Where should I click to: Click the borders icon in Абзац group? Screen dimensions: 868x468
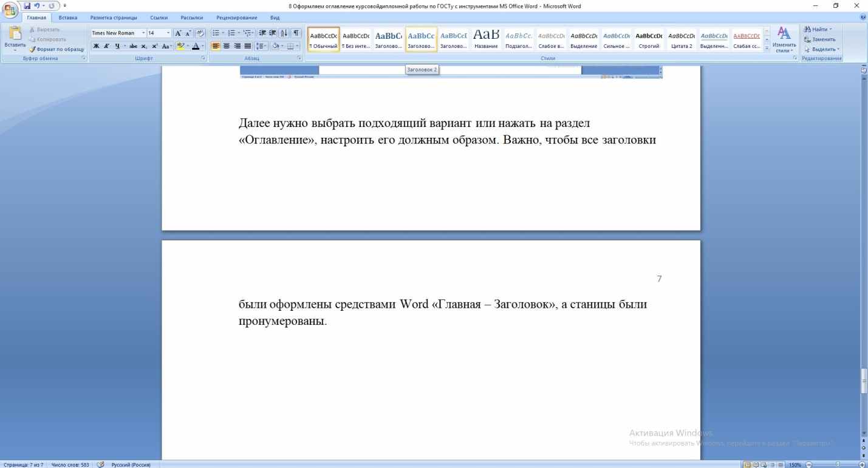290,46
